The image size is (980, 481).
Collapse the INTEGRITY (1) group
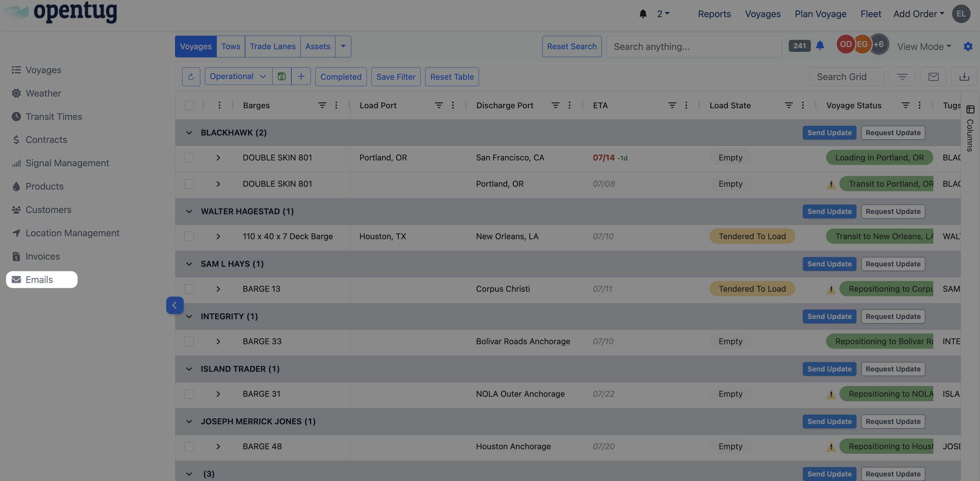click(189, 317)
